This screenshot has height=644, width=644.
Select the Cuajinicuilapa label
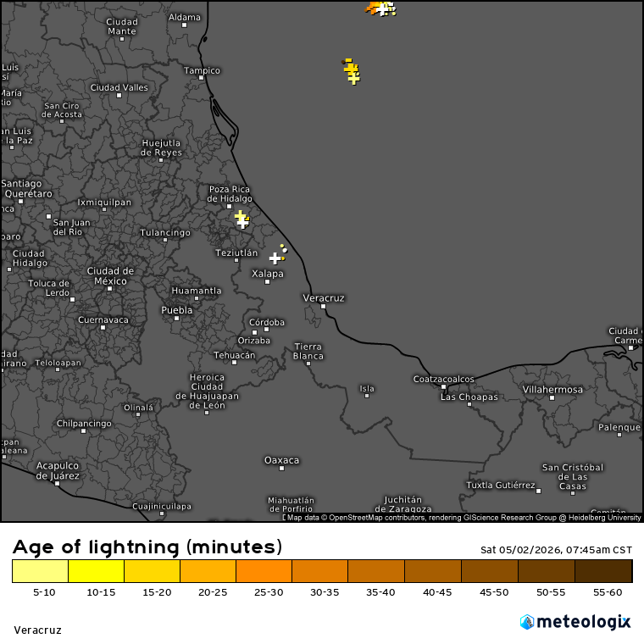pyautogui.click(x=162, y=507)
